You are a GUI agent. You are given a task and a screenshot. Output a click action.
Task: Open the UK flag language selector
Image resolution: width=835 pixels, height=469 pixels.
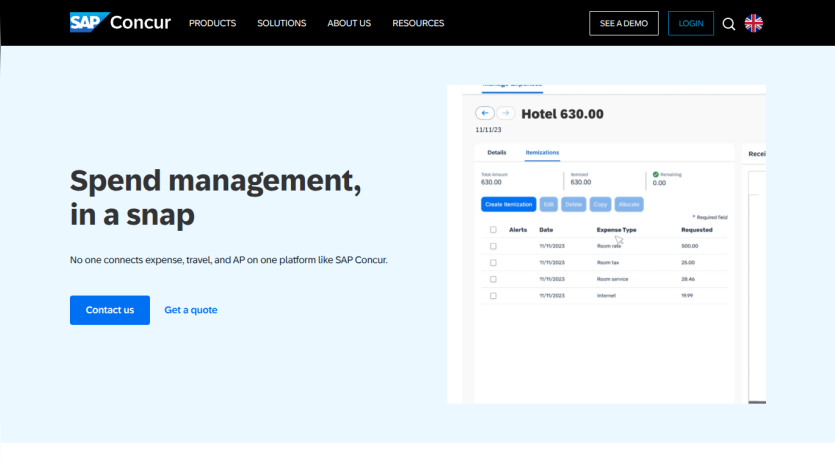[754, 23]
